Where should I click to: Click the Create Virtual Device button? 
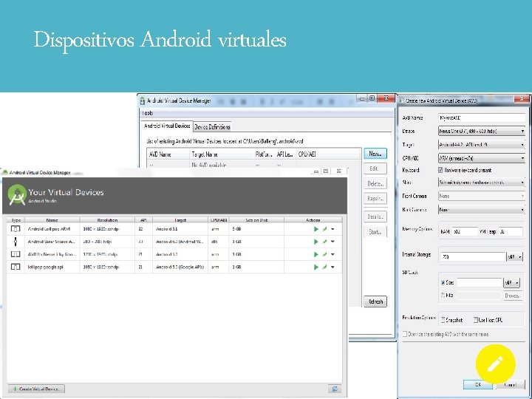[x=37, y=389]
